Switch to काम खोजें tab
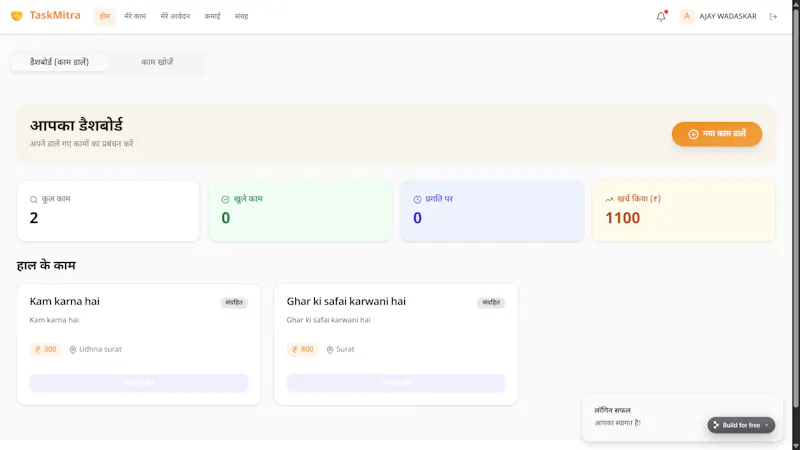The image size is (800, 450). [157, 62]
